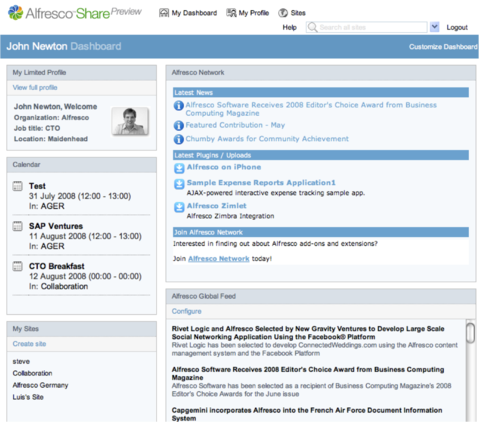Click calendar icon for SAP Ventures event

(17, 226)
